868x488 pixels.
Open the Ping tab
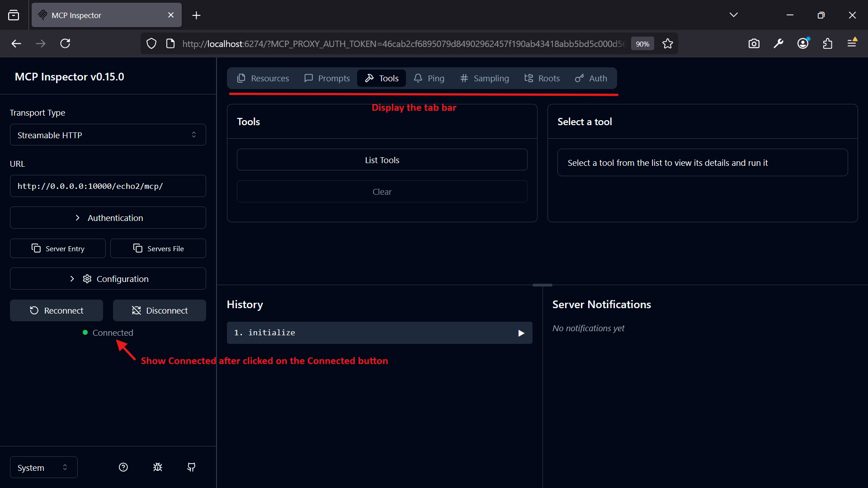point(429,78)
